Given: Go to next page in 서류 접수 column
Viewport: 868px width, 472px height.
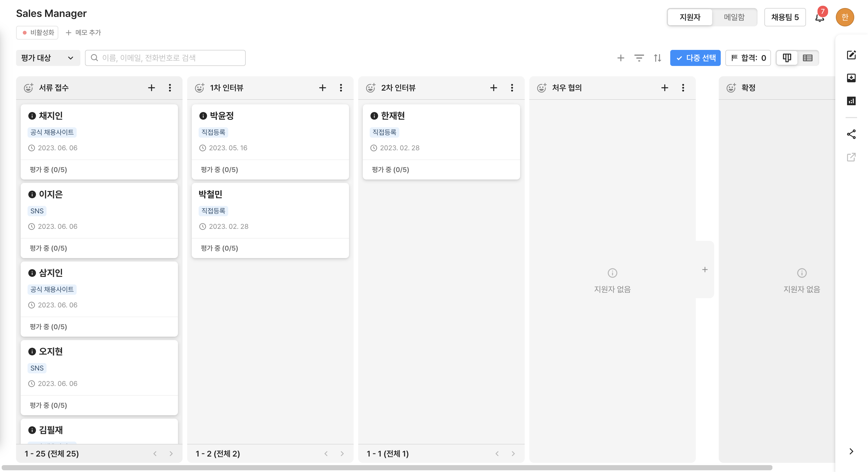Looking at the screenshot, I should (171, 454).
